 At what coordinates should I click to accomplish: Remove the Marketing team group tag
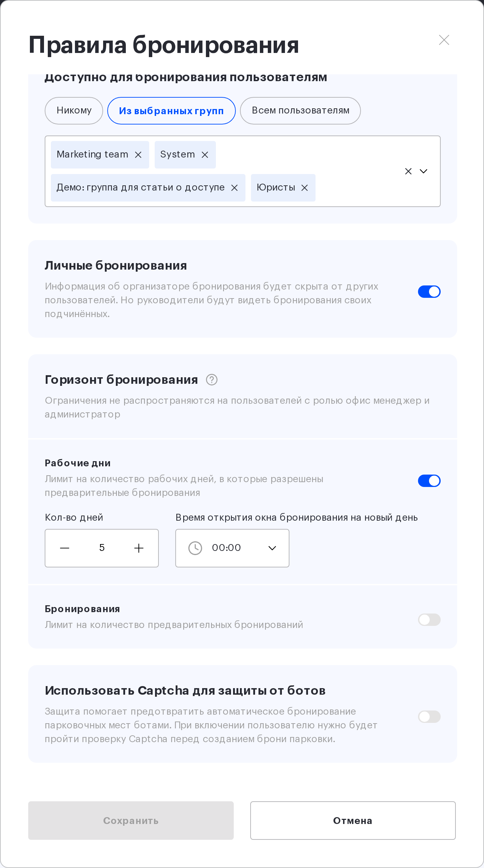[138, 155]
